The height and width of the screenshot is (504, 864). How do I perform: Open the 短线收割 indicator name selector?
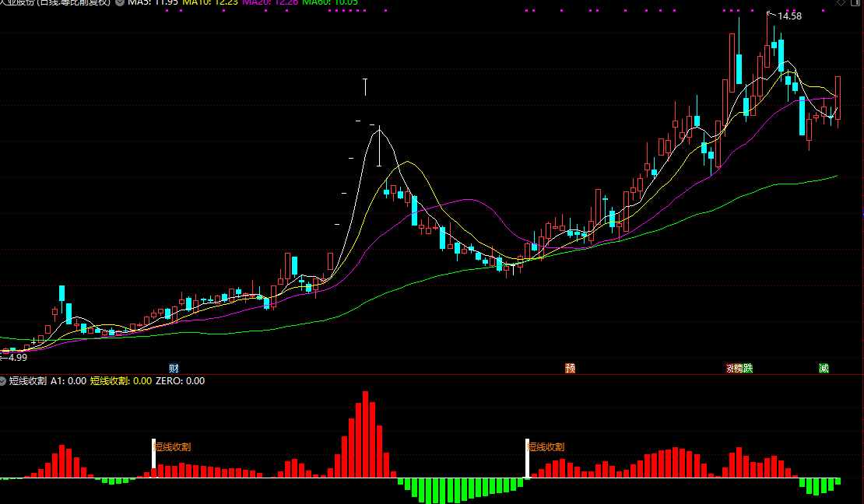coord(27,380)
